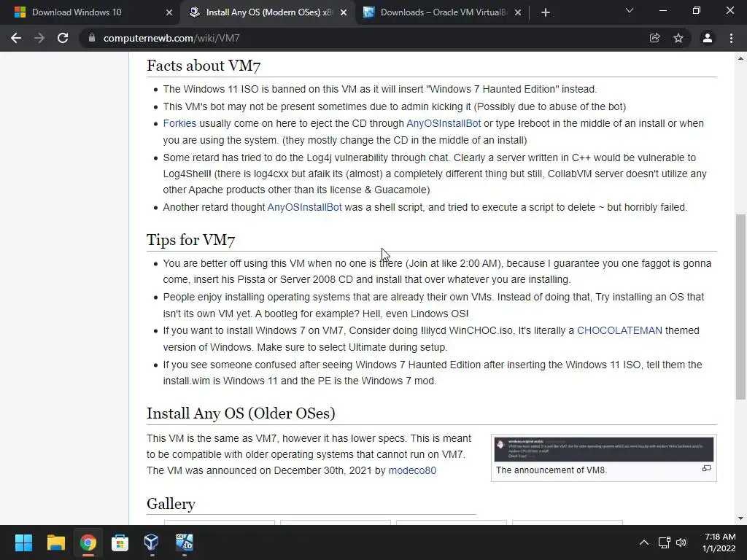Expand the tab search chevron

click(x=630, y=10)
